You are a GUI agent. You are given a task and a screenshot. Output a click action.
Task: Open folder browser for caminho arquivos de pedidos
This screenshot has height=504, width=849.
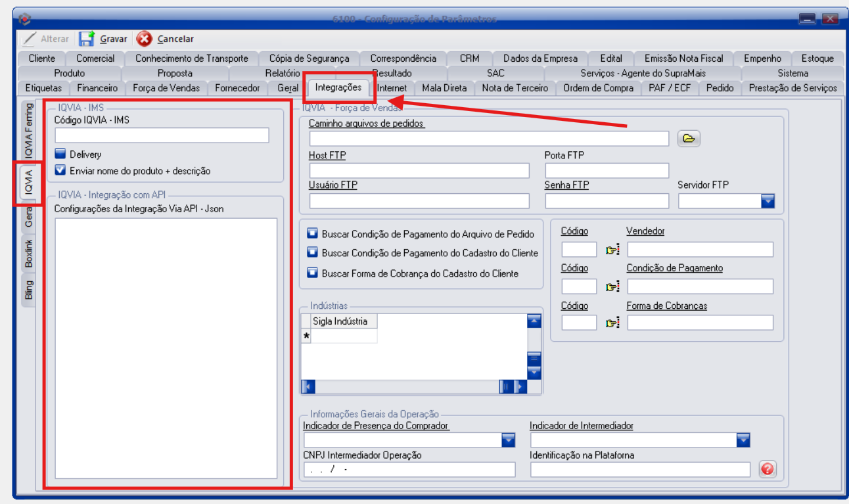point(688,139)
